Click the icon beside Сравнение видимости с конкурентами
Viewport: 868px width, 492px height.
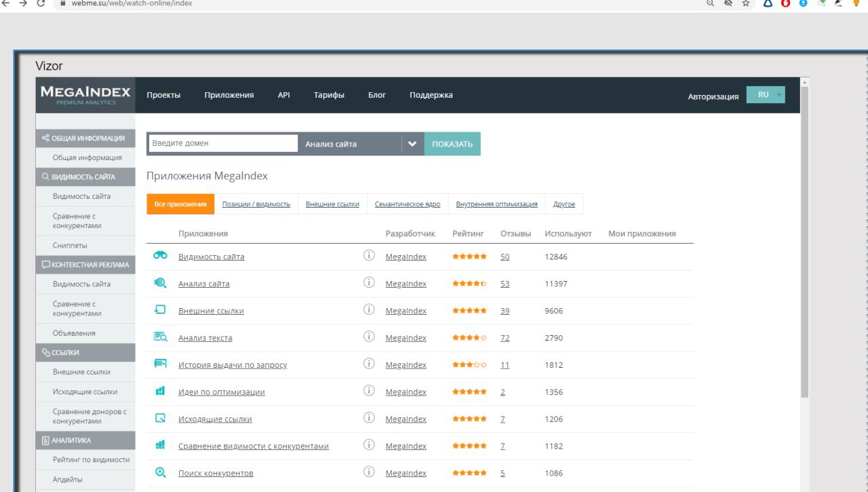(161, 445)
